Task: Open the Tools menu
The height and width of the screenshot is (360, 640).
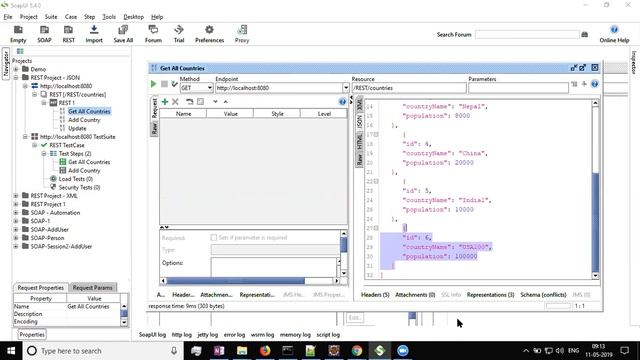Action: (x=109, y=17)
